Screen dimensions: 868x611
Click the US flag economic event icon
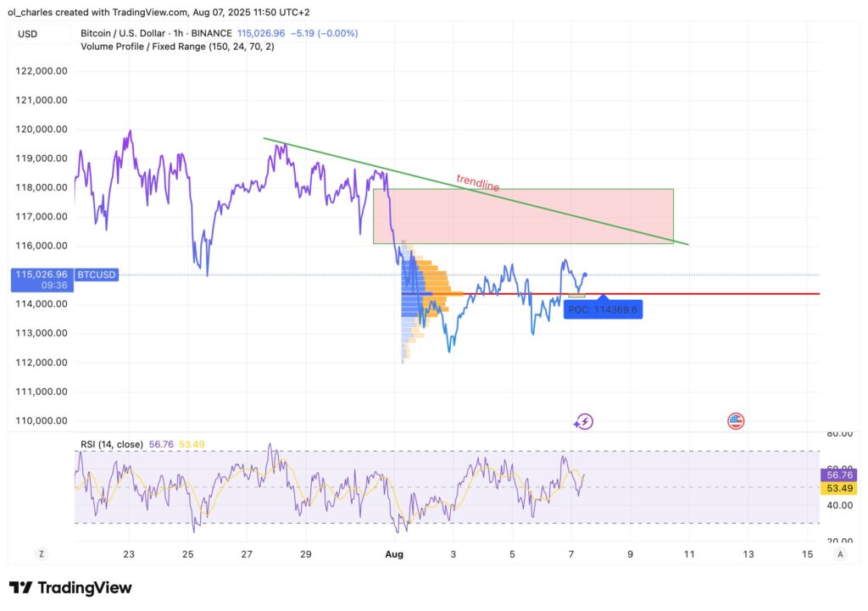735,420
